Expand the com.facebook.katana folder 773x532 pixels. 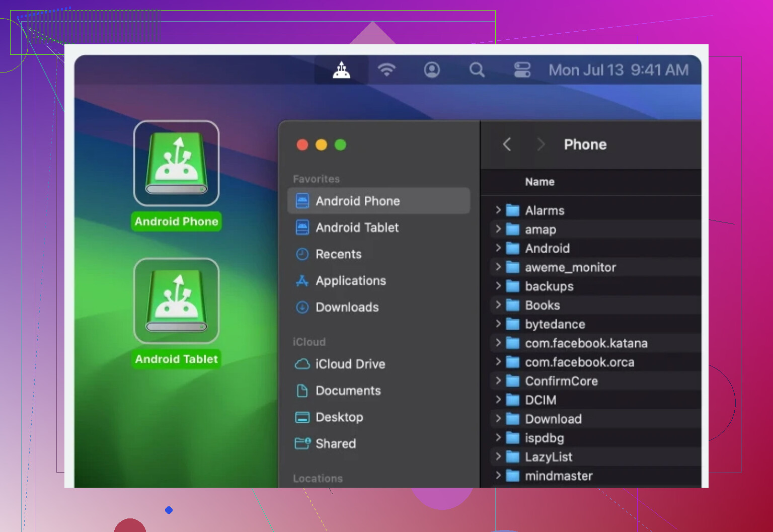point(498,343)
